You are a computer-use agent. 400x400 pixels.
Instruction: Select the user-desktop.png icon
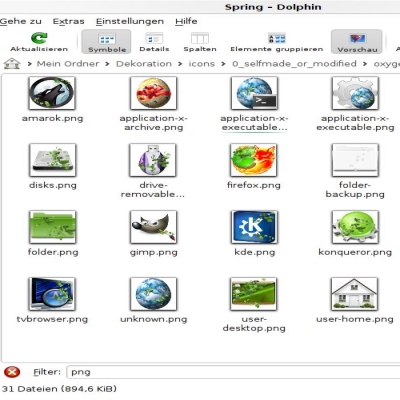(x=254, y=294)
